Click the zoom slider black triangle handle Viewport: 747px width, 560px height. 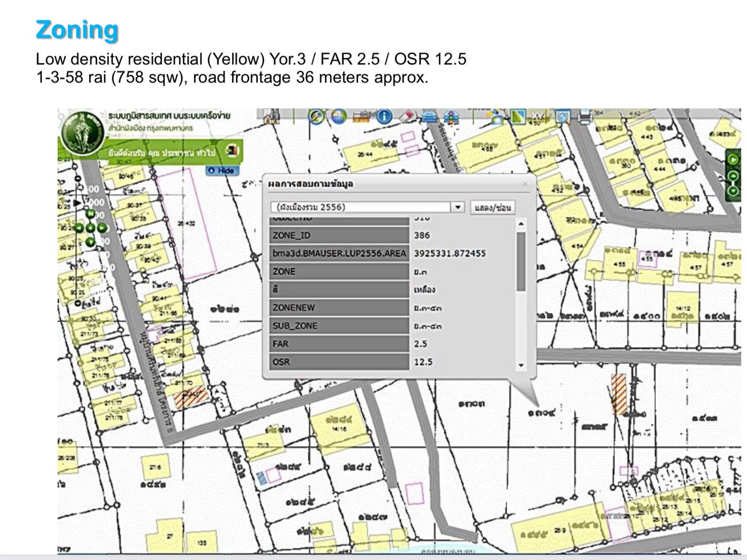pos(76,203)
